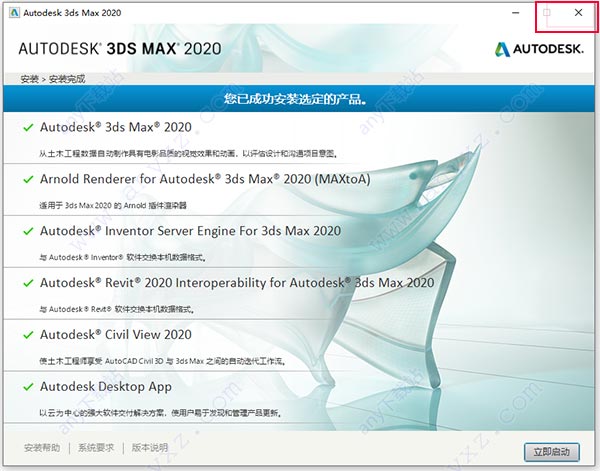
Task: Click description mentioning AutoCAD Civil 3D
Action: tap(162, 361)
